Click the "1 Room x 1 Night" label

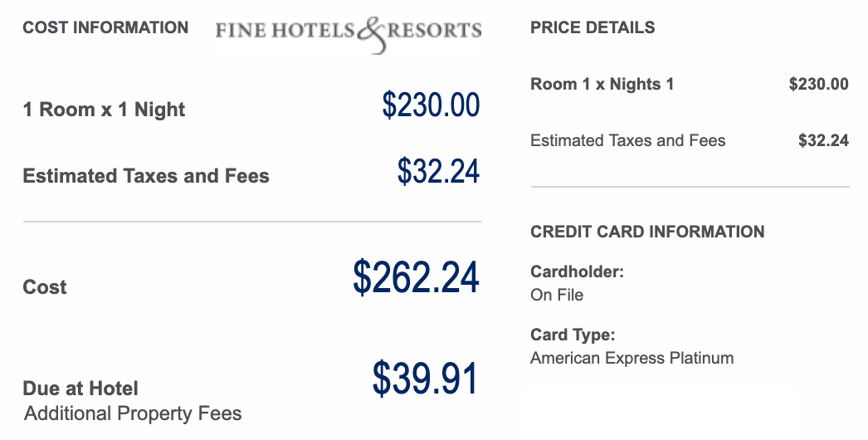pyautogui.click(x=104, y=110)
